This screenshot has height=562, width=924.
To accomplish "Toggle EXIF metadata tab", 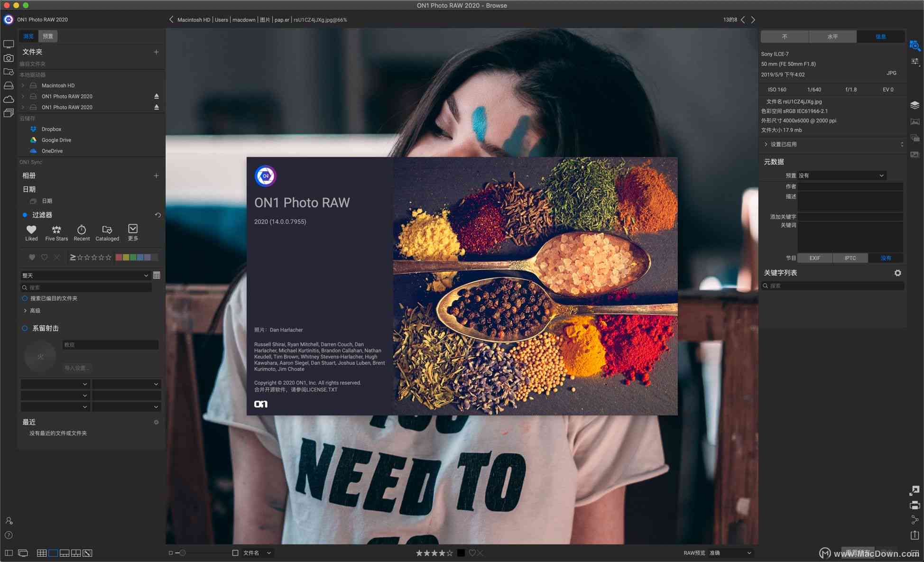I will pos(816,258).
